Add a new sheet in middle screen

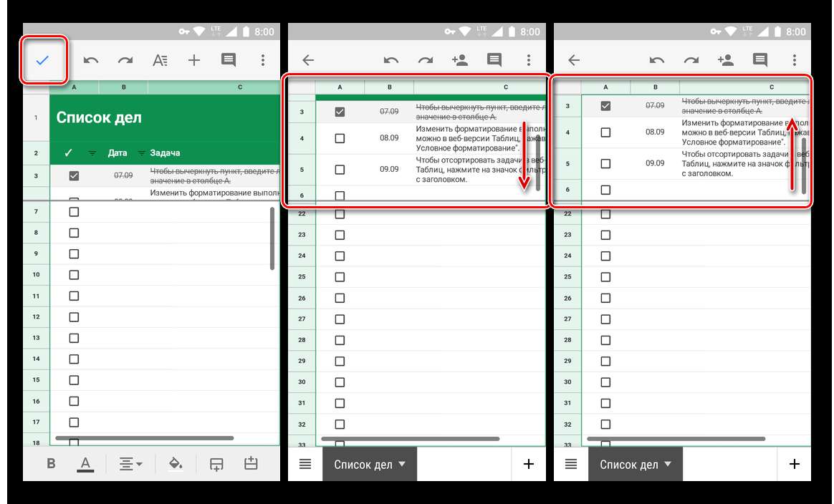529,464
